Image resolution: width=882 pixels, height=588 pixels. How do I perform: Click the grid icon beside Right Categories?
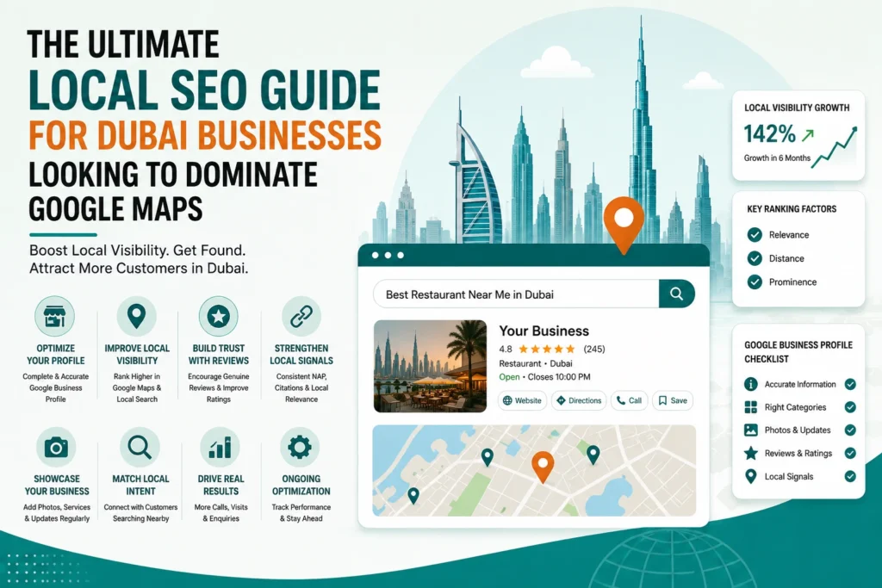click(751, 407)
